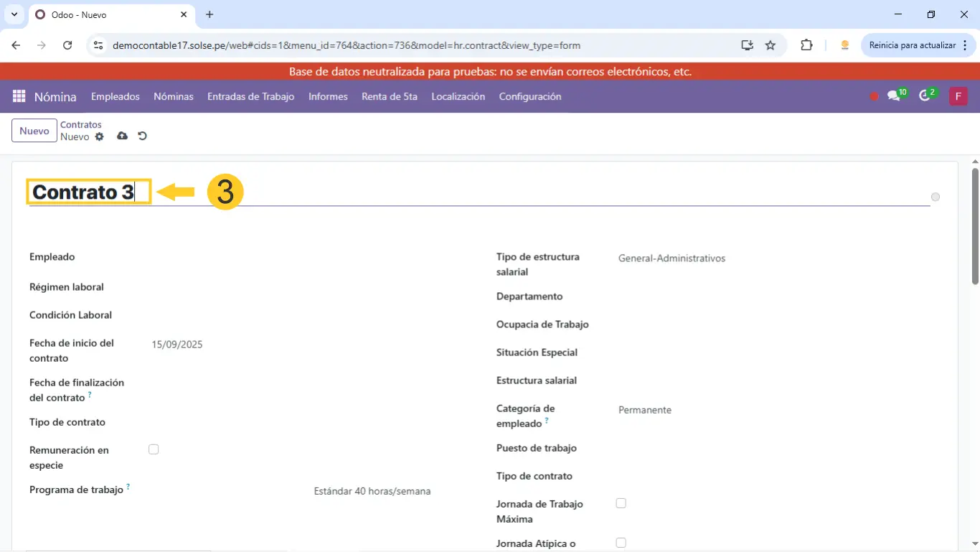Discard changes with the undo arrow icon
The height and width of the screenshot is (552, 980).
(x=142, y=136)
